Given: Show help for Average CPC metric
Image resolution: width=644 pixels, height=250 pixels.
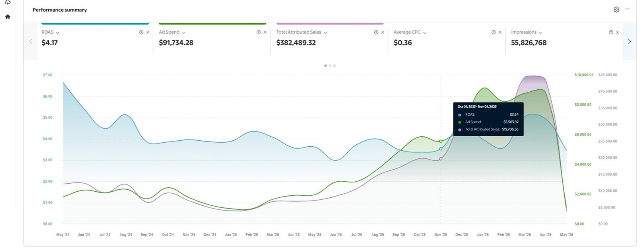Looking at the screenshot, I should tap(493, 32).
